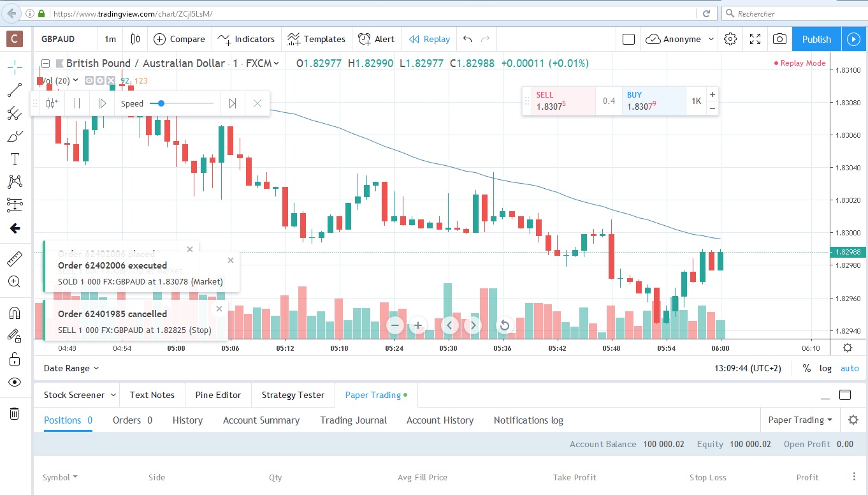This screenshot has height=495, width=868.
Task: Undo the last chart action
Action: (467, 39)
